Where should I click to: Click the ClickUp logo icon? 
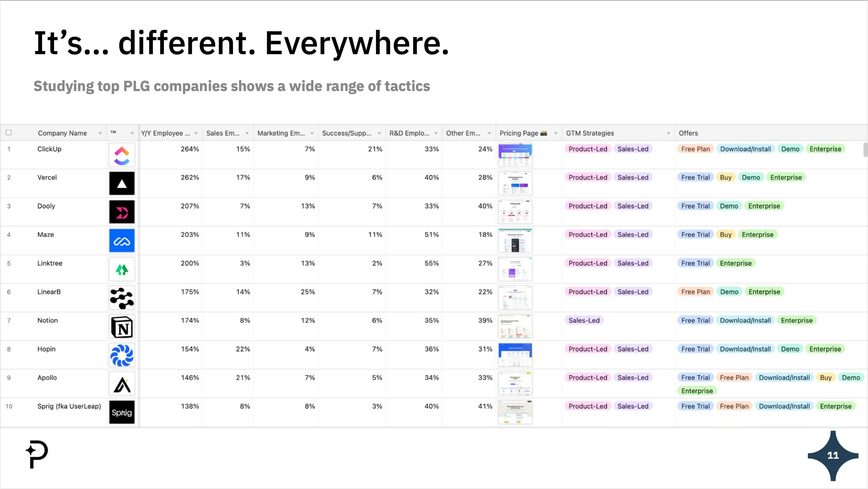(x=122, y=155)
